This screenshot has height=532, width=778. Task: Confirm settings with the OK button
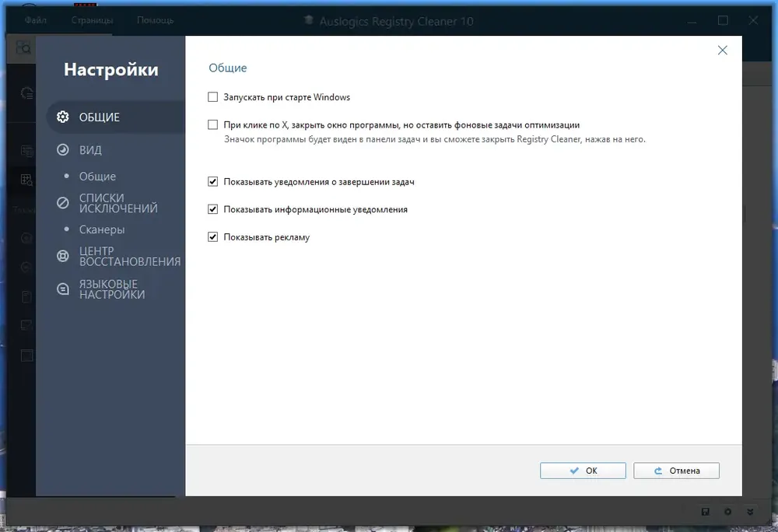[x=583, y=471]
